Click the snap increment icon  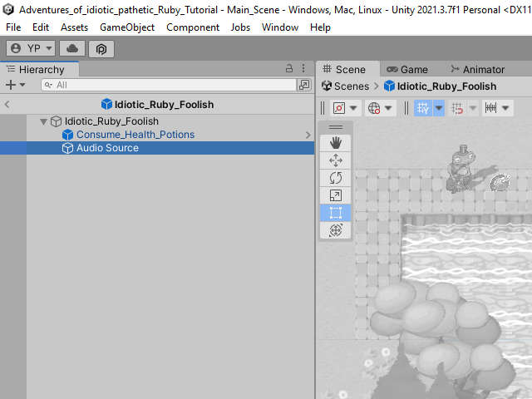point(490,108)
